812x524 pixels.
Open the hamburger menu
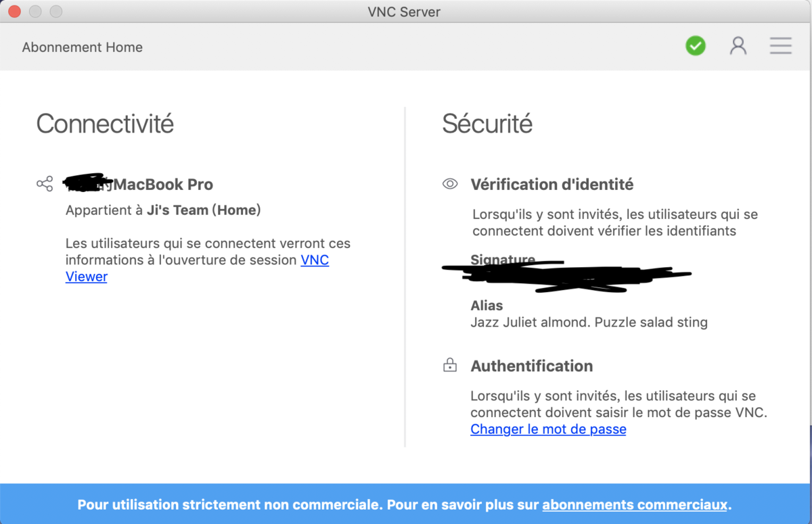[780, 46]
